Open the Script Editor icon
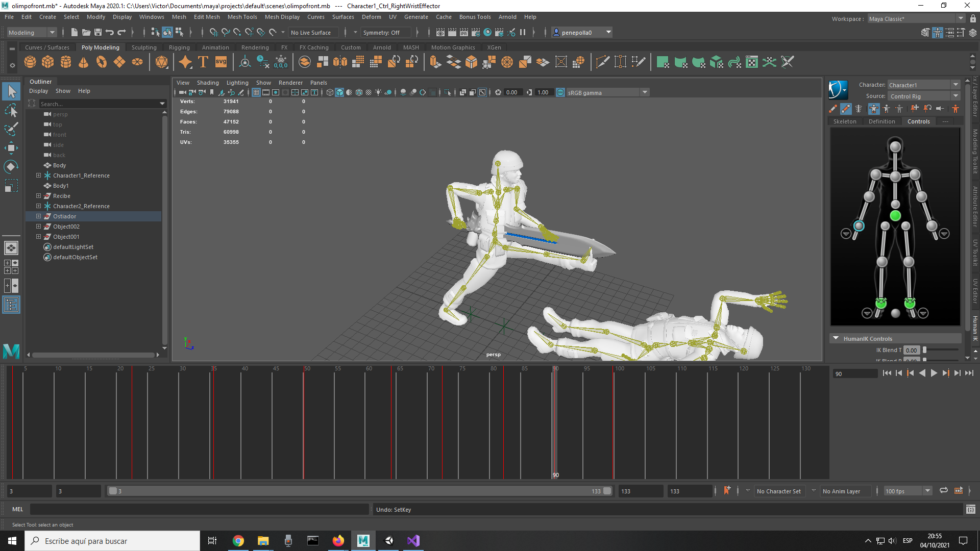The height and width of the screenshot is (551, 980). [970, 509]
